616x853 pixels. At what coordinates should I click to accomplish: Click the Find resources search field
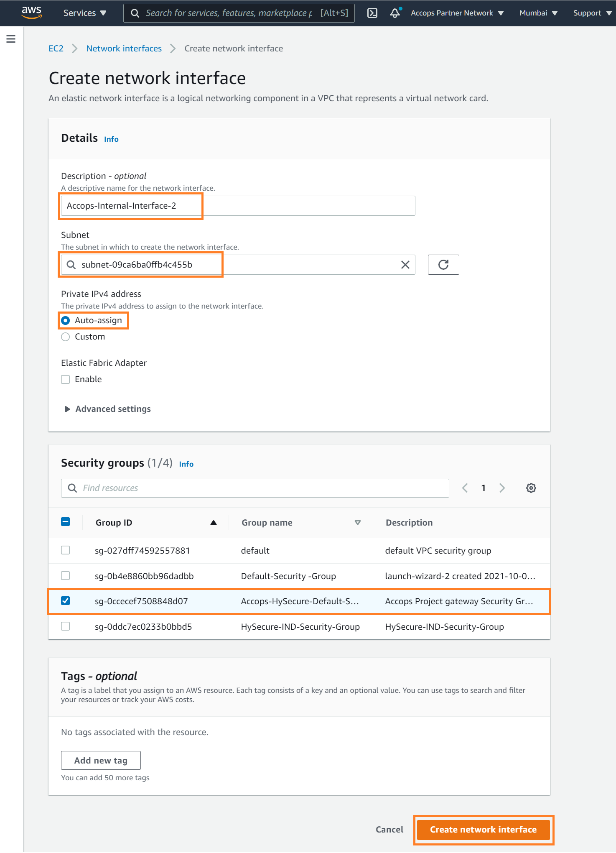[255, 488]
